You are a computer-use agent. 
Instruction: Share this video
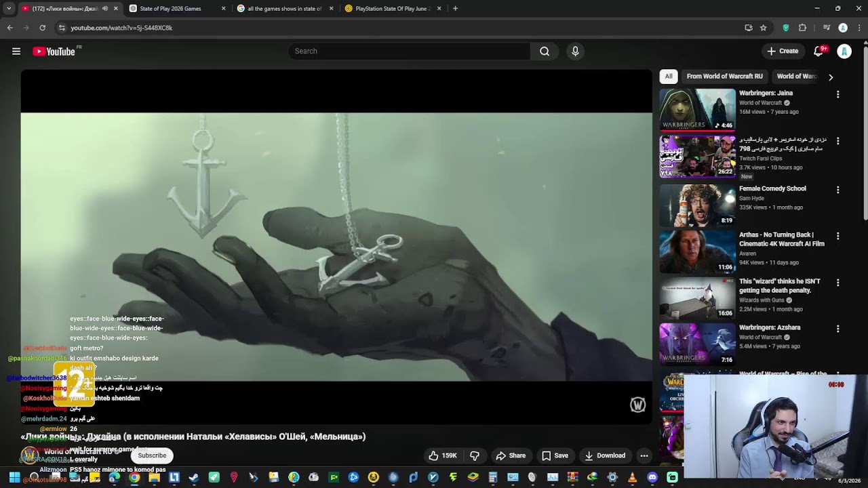click(511, 455)
